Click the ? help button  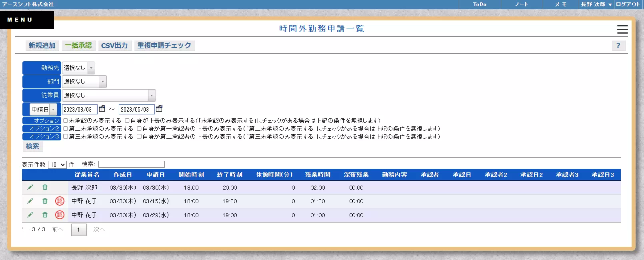[x=618, y=46]
